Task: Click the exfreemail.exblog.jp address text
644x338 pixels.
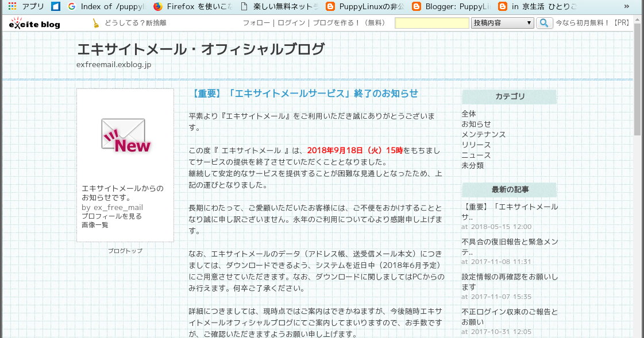Action: (x=114, y=64)
